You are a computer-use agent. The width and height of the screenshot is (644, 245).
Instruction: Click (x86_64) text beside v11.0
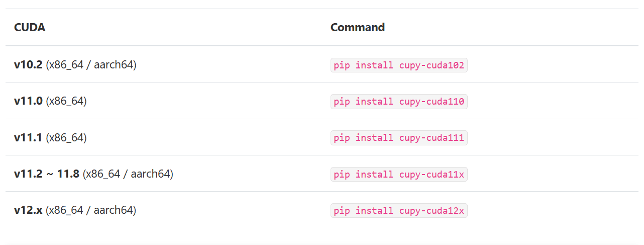[x=66, y=101]
